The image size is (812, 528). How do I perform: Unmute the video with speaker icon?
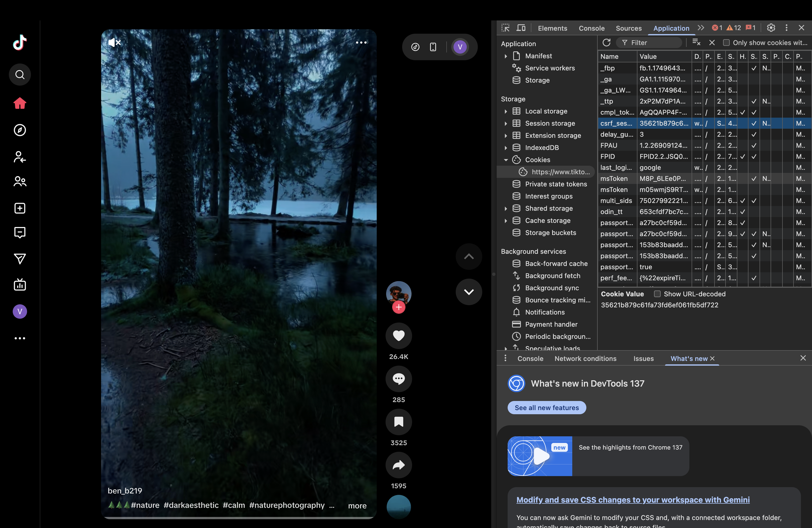pos(114,43)
